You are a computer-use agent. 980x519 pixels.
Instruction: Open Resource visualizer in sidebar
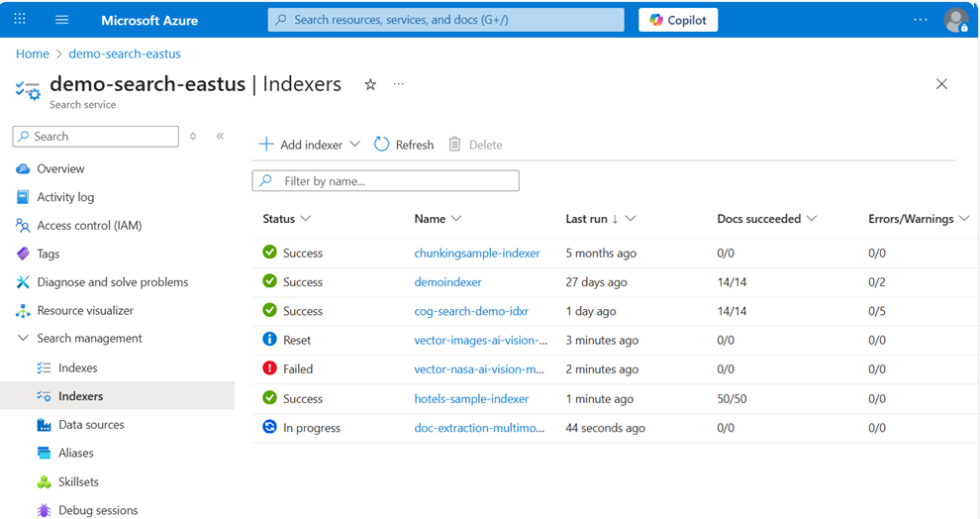pyautogui.click(x=84, y=310)
